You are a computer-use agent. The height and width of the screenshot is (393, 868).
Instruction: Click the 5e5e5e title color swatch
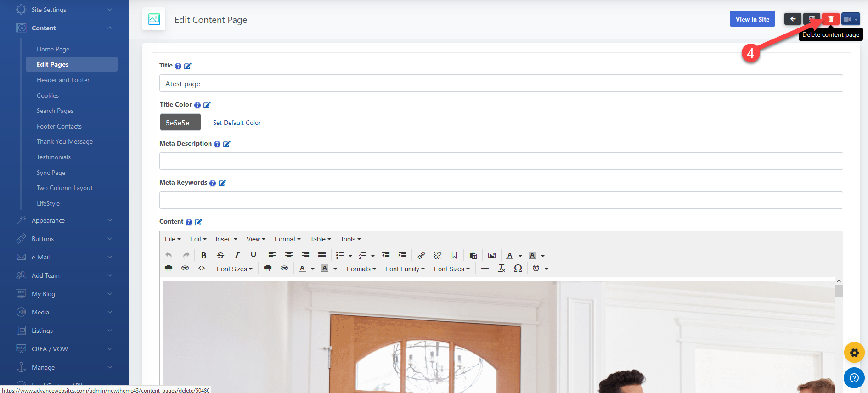point(180,123)
